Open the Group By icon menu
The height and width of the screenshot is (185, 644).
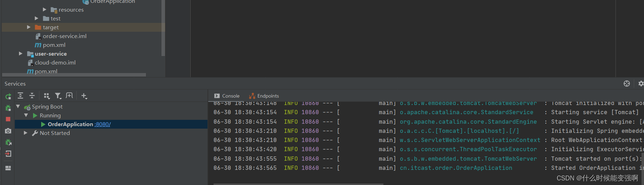pos(46,96)
